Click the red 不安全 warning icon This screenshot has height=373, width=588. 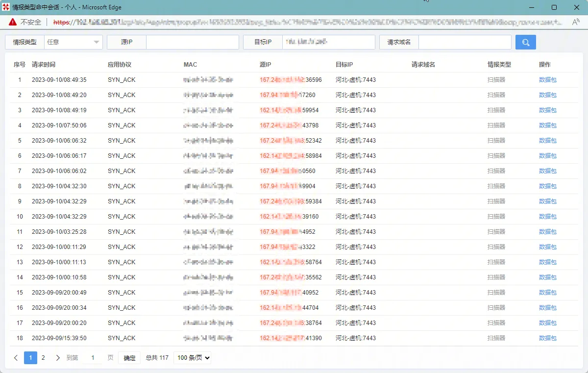coord(13,22)
